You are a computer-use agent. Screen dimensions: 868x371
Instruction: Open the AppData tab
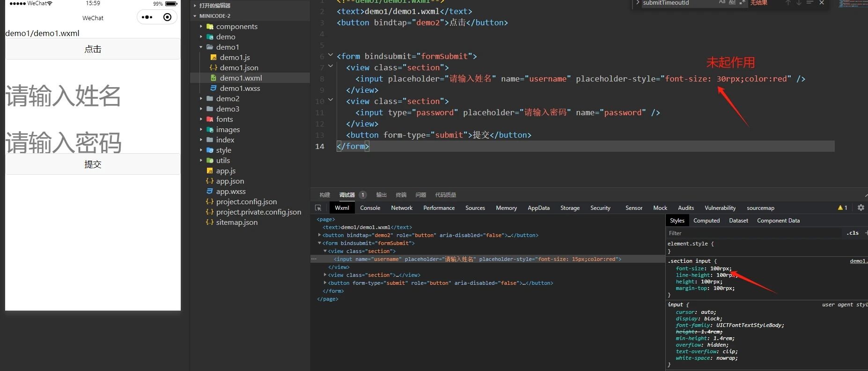click(538, 208)
